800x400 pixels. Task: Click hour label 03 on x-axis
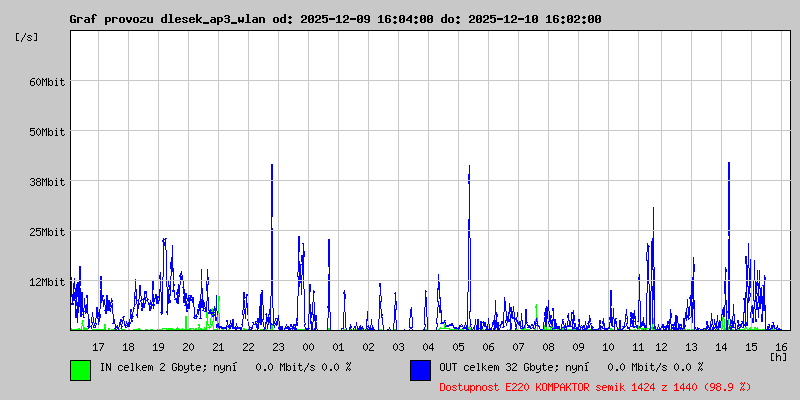pos(398,347)
